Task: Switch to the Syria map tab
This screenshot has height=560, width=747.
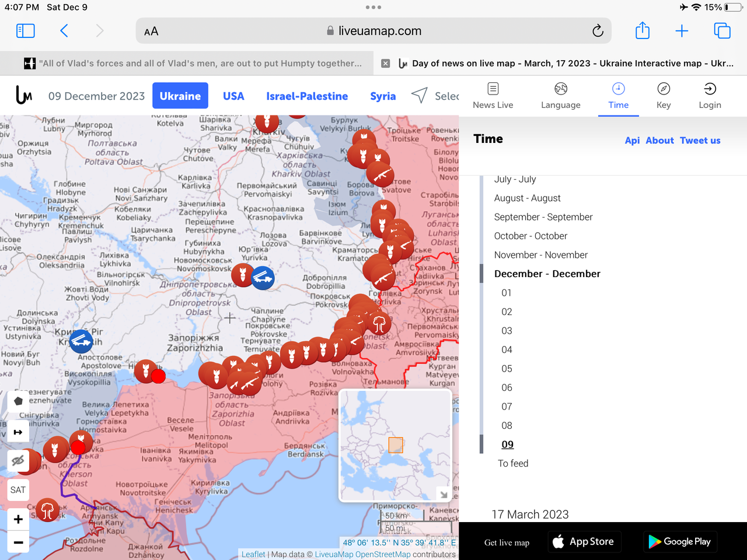Action: click(x=383, y=96)
